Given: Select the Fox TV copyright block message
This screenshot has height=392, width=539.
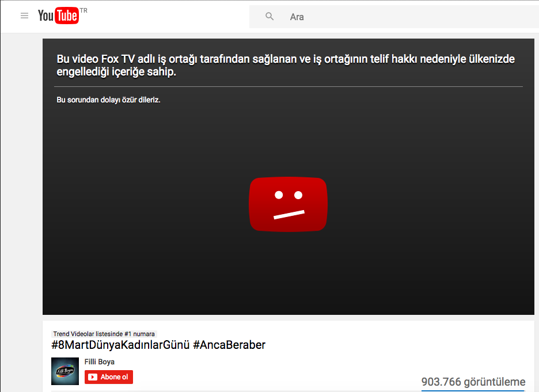Looking at the screenshot, I should [x=286, y=65].
